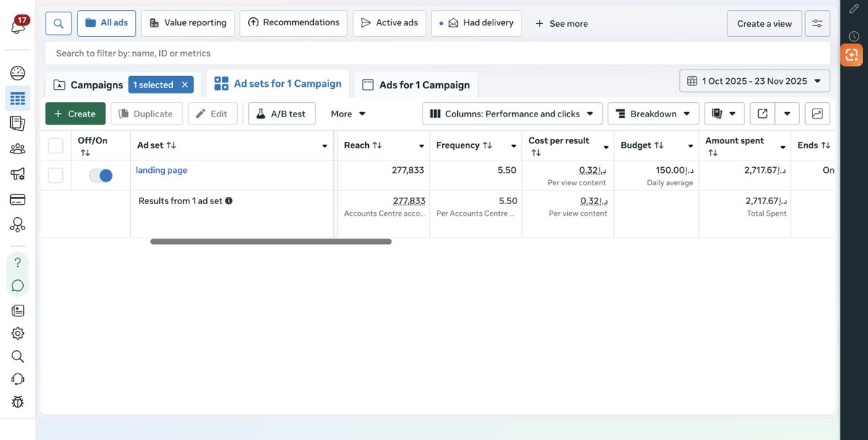Click the orange sparkle capture icon
Screen dimensions: 868x440
851,54
